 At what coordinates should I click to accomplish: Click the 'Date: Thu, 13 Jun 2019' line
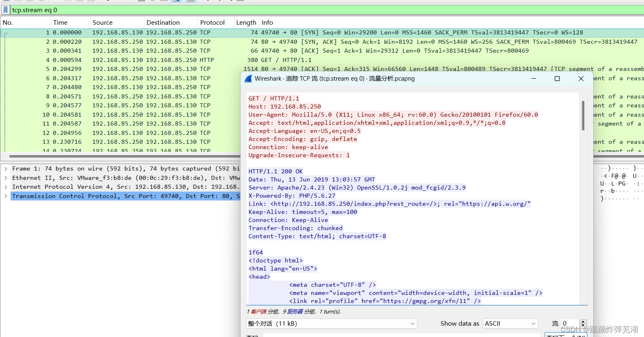pyautogui.click(x=312, y=179)
